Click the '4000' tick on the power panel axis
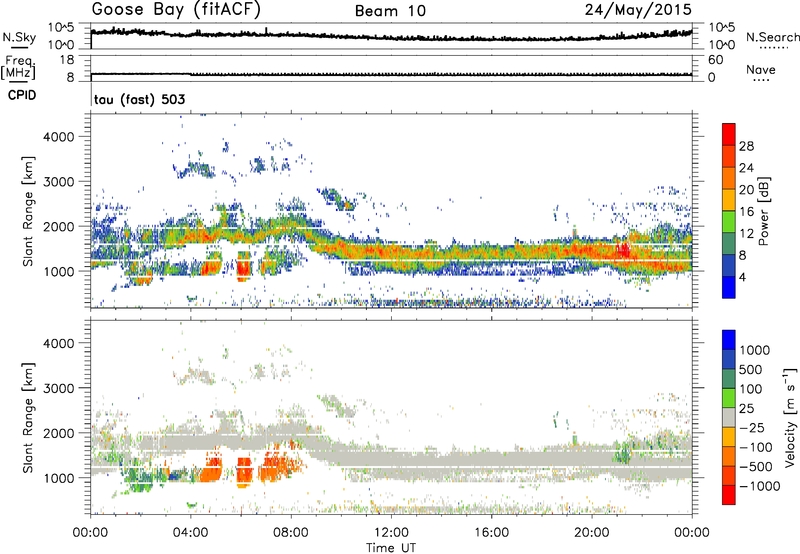800x554 pixels. tap(59, 137)
